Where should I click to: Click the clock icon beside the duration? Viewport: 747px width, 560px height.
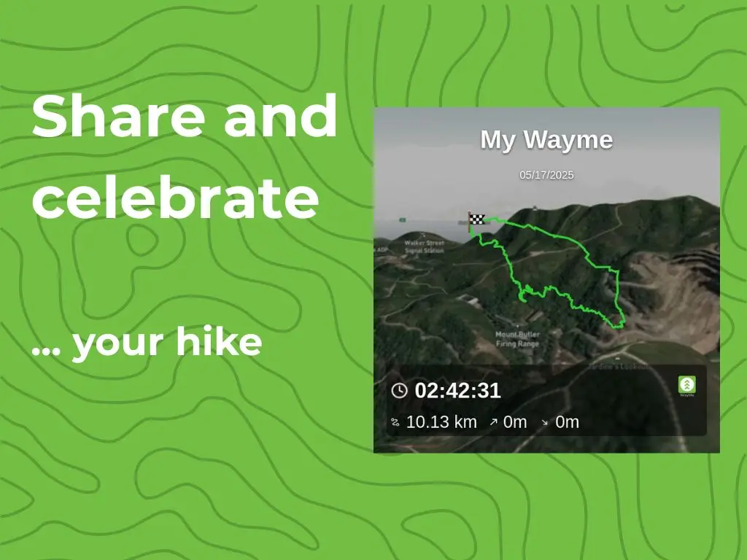click(x=399, y=391)
